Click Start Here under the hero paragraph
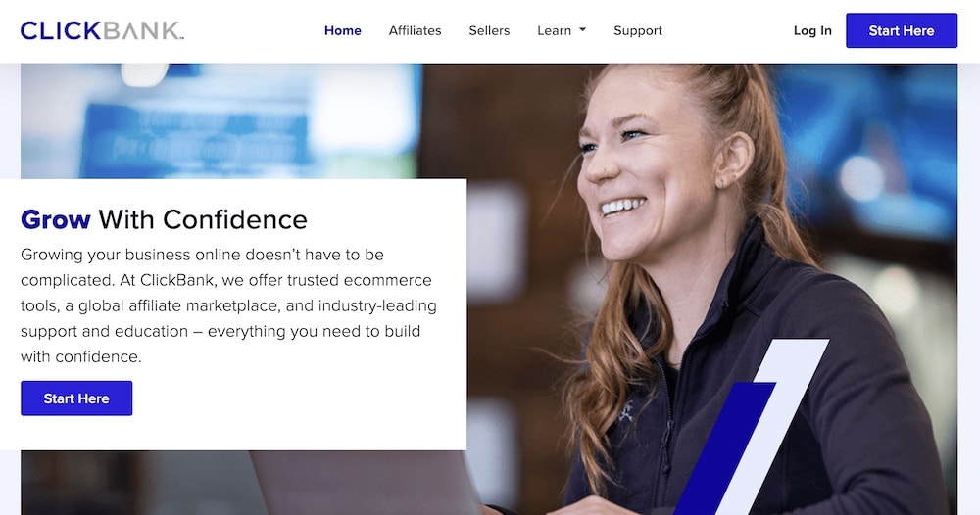980x515 pixels. pyautogui.click(x=76, y=398)
